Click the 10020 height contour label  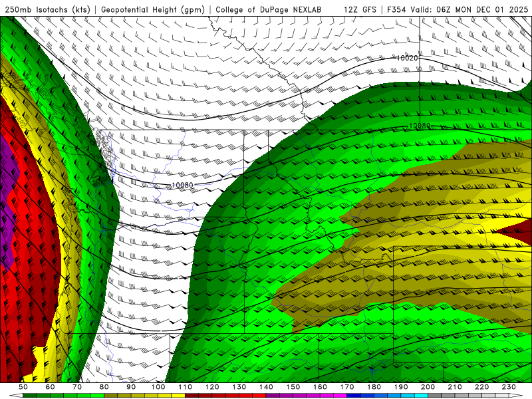[x=407, y=58]
